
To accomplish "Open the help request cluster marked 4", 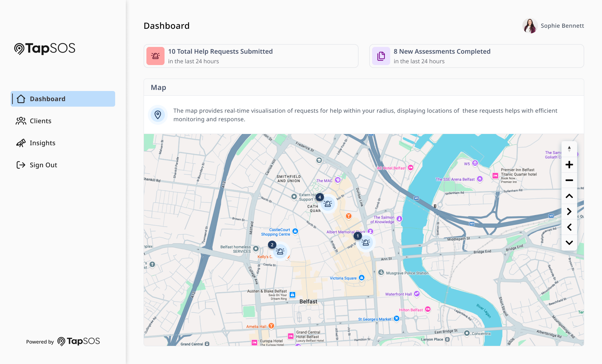I will [328, 204].
